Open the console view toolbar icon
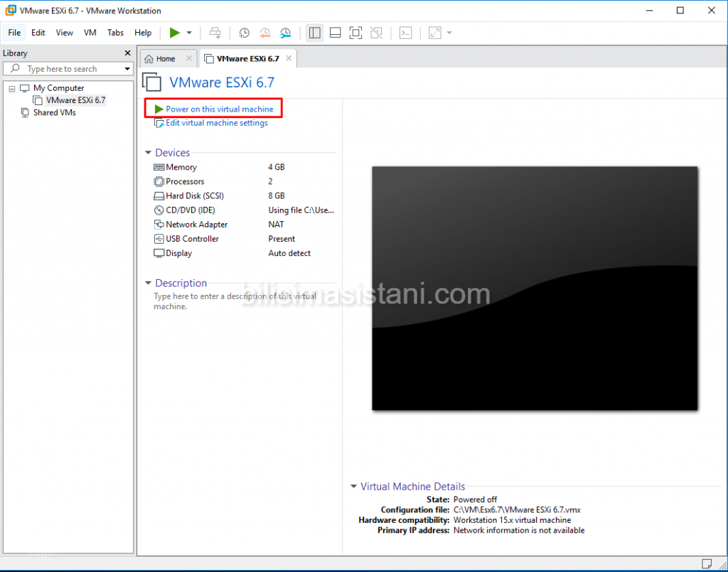The width and height of the screenshot is (728, 572). click(405, 33)
